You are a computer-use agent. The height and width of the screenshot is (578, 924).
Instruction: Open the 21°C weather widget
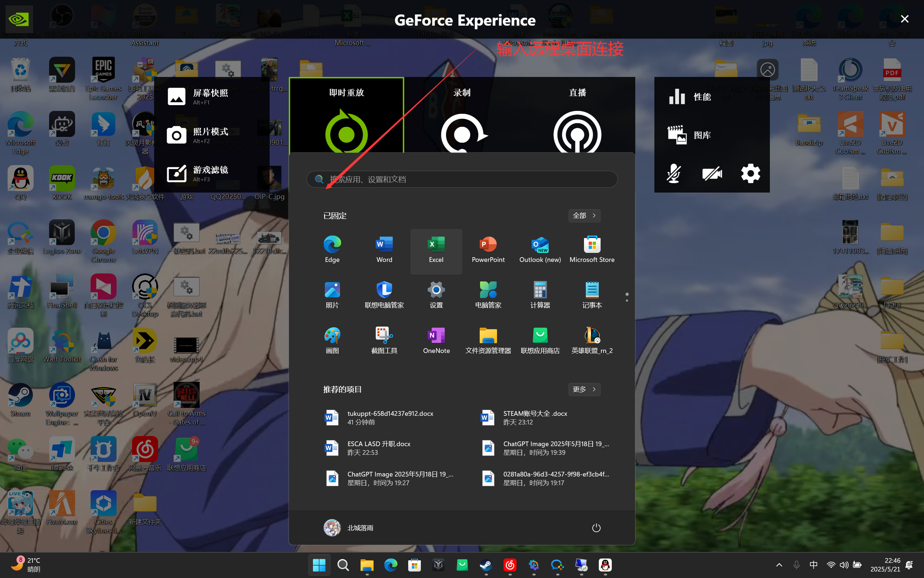click(x=25, y=565)
